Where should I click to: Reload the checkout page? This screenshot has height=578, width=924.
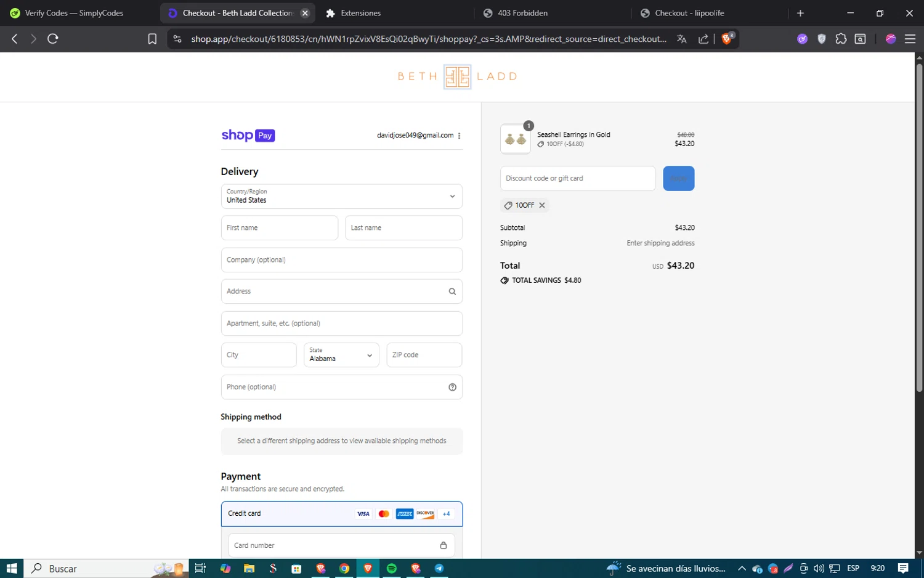53,39
